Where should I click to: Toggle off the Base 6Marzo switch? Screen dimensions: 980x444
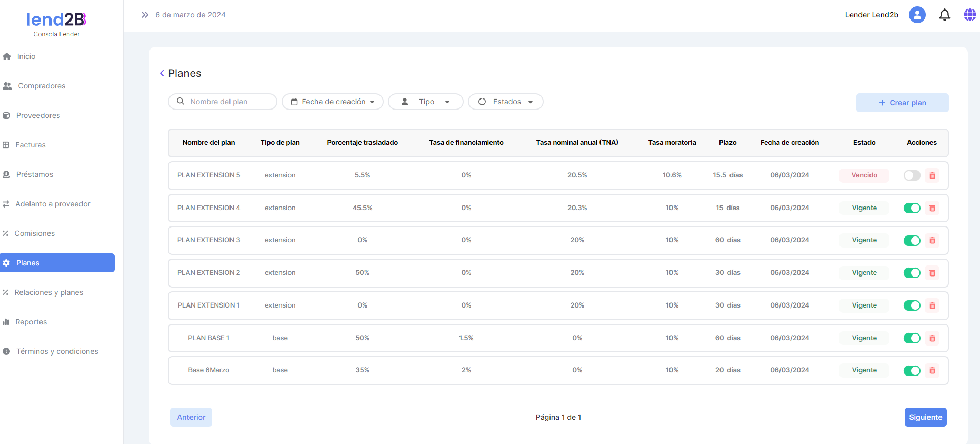[912, 370]
